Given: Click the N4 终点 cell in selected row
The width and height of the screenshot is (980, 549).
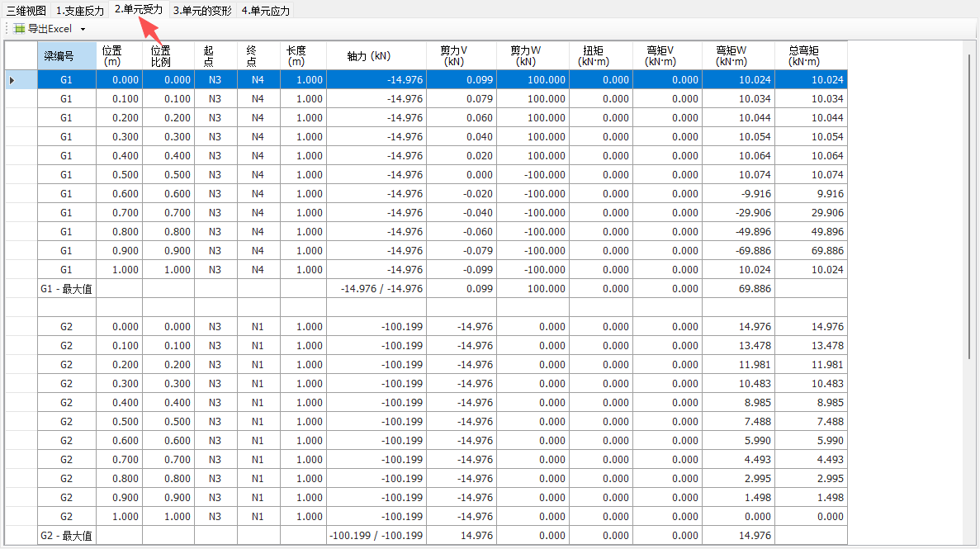Looking at the screenshot, I should pos(258,80).
